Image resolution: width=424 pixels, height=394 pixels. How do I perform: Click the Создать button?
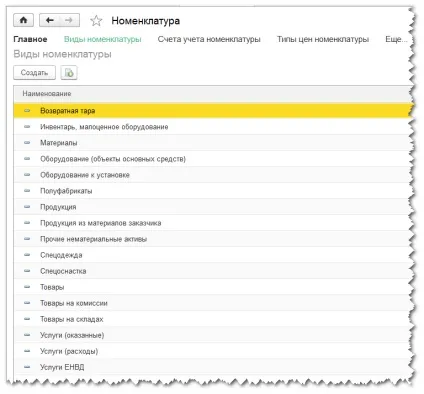[x=34, y=72]
